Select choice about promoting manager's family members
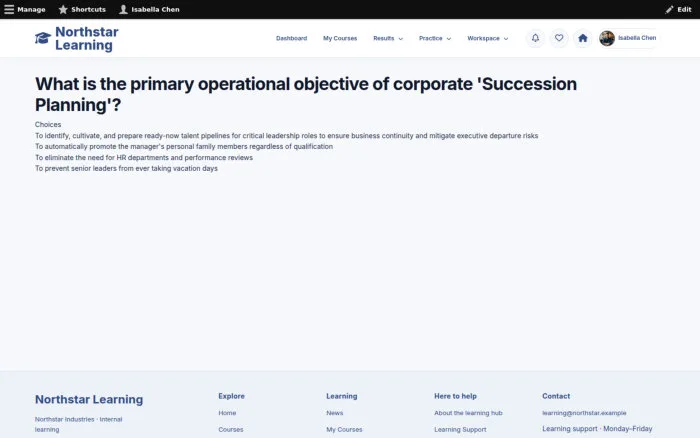 point(184,146)
